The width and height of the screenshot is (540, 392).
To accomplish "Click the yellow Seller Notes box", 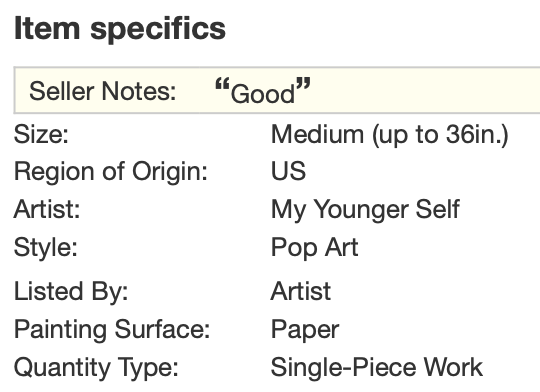I will tap(277, 91).
